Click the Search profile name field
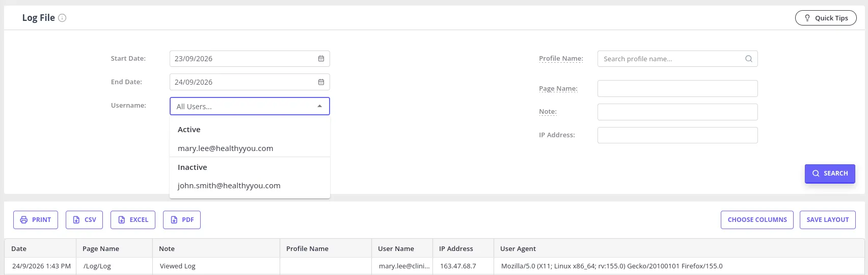 coord(677,59)
